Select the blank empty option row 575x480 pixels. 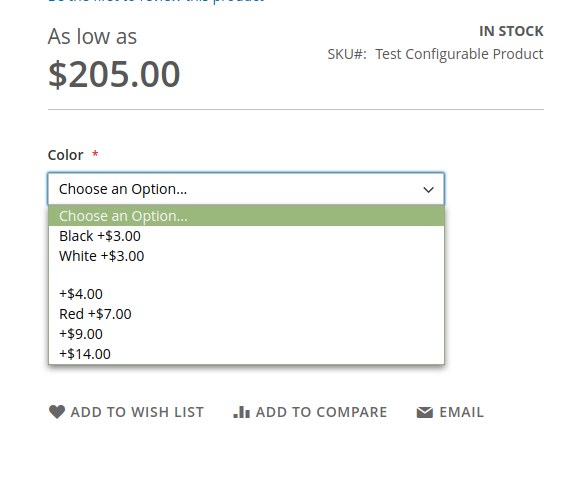point(246,275)
